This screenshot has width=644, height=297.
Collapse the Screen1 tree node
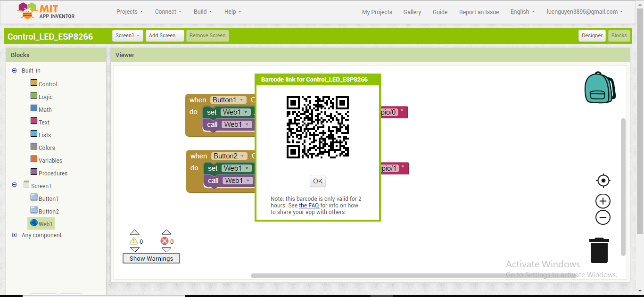pos(15,185)
